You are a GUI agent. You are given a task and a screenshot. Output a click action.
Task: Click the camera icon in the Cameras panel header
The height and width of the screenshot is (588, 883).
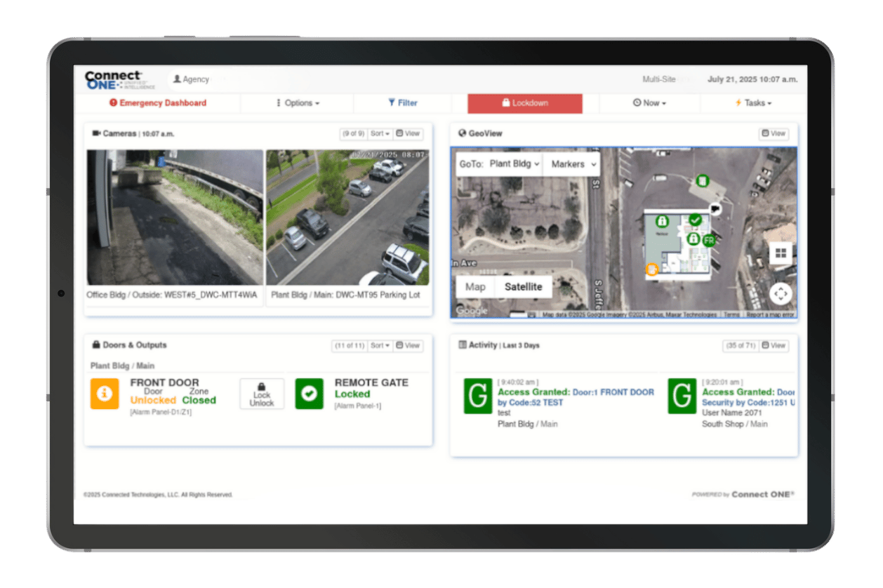95,133
